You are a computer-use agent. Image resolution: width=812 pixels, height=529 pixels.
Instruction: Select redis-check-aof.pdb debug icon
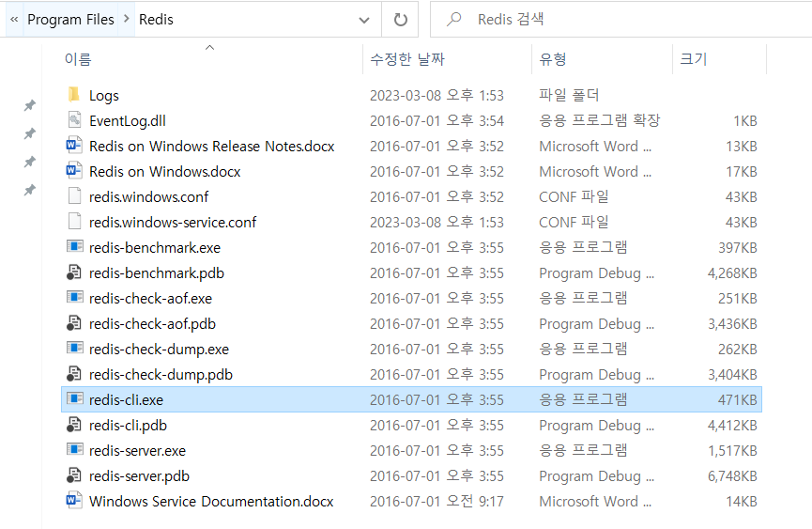click(x=74, y=323)
